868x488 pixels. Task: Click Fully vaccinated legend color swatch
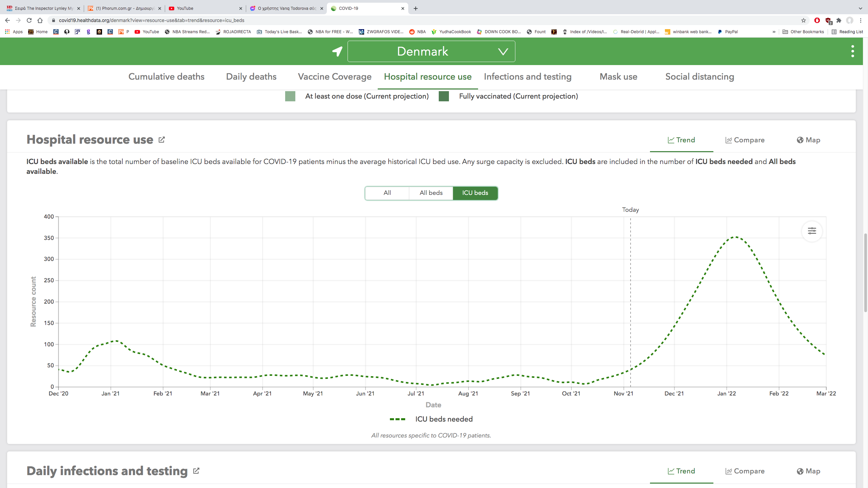click(443, 96)
